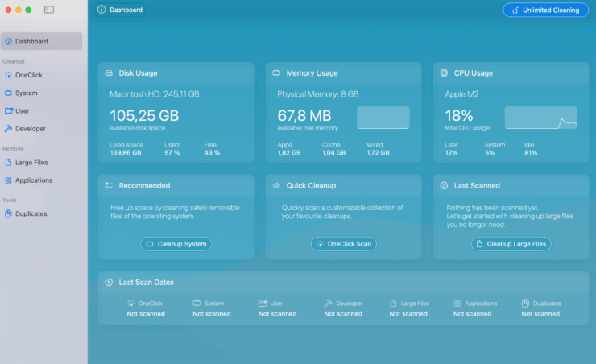Viewport: 596px width, 364px height.
Task: Start the OneClick Scan
Action: (344, 244)
